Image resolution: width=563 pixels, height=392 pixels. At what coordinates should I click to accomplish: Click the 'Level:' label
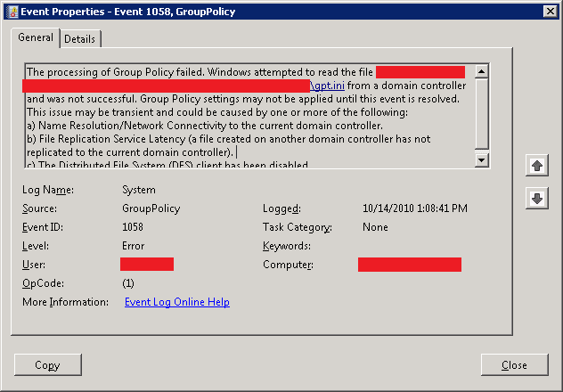coord(36,246)
